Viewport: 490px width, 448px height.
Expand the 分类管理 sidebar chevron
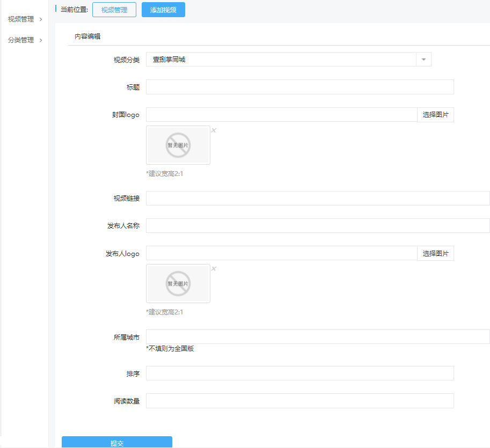coord(41,40)
